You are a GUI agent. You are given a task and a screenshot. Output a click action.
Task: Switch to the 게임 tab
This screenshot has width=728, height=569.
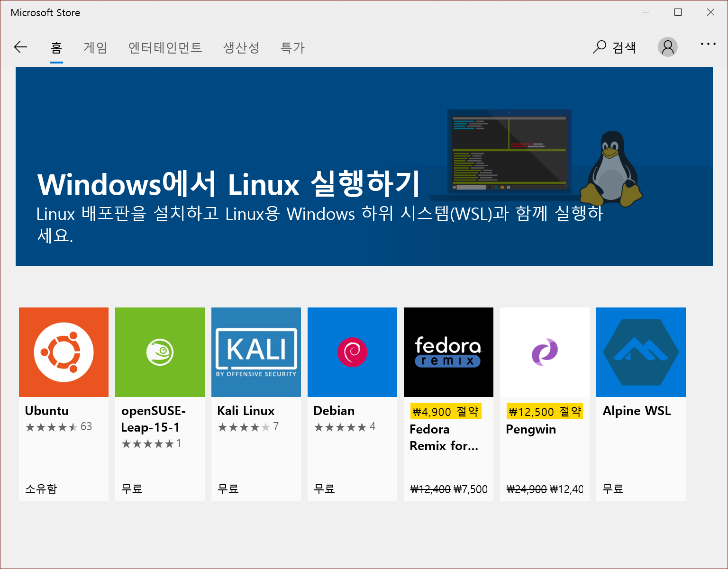pos(95,47)
